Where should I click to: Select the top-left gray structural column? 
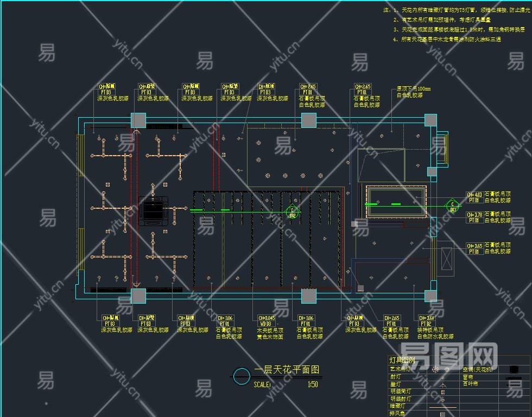click(x=138, y=120)
